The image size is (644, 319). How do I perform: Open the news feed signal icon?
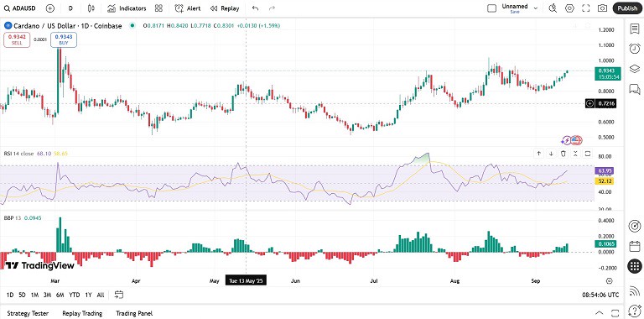point(635,290)
